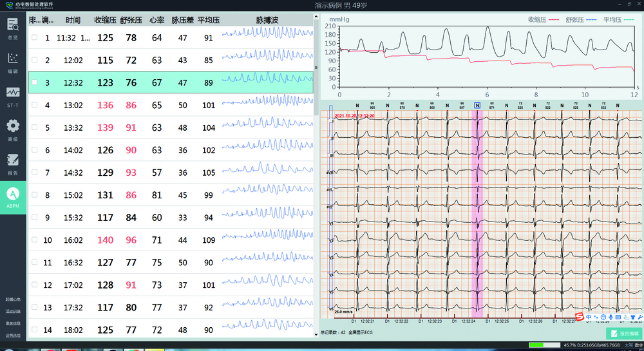Image resolution: width=644 pixels, height=351 pixels.
Task: Enable the checkbox for record 10 at 16:02
Action: (35, 240)
